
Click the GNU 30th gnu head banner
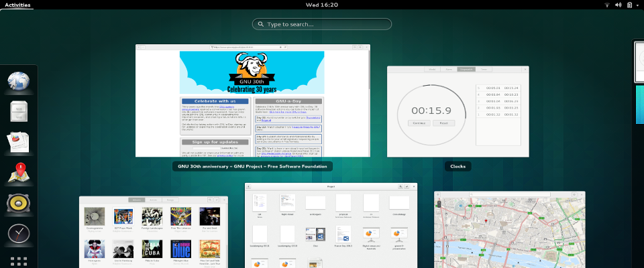click(252, 72)
